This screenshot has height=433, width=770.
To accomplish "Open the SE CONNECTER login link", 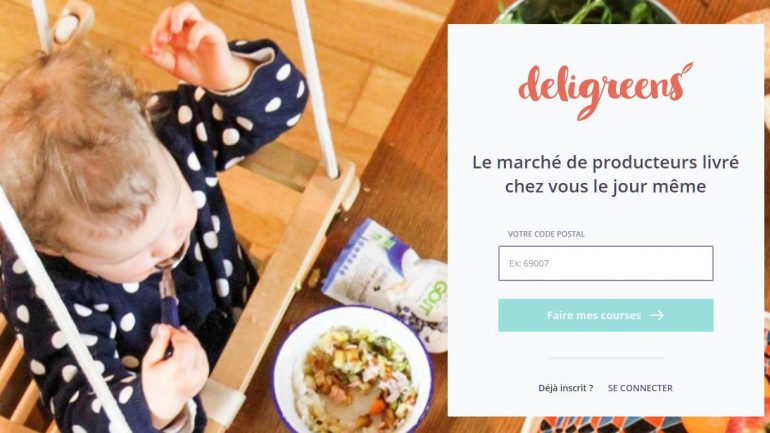I will pyautogui.click(x=640, y=388).
